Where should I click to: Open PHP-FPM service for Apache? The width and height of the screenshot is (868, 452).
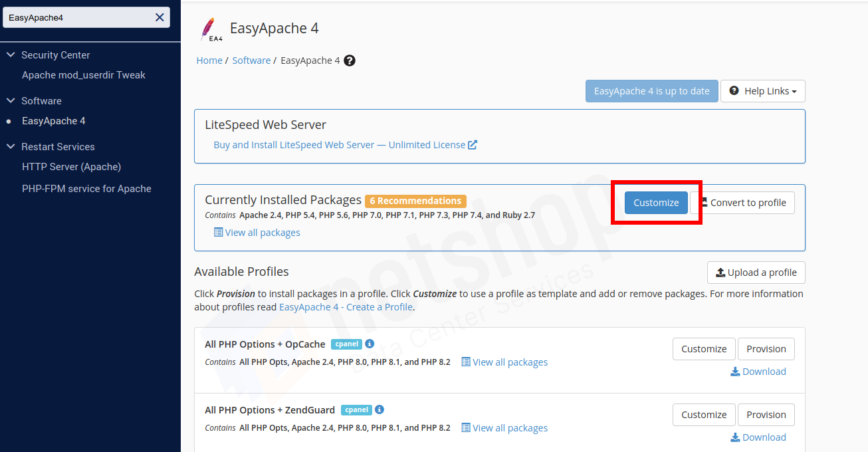[86, 189]
